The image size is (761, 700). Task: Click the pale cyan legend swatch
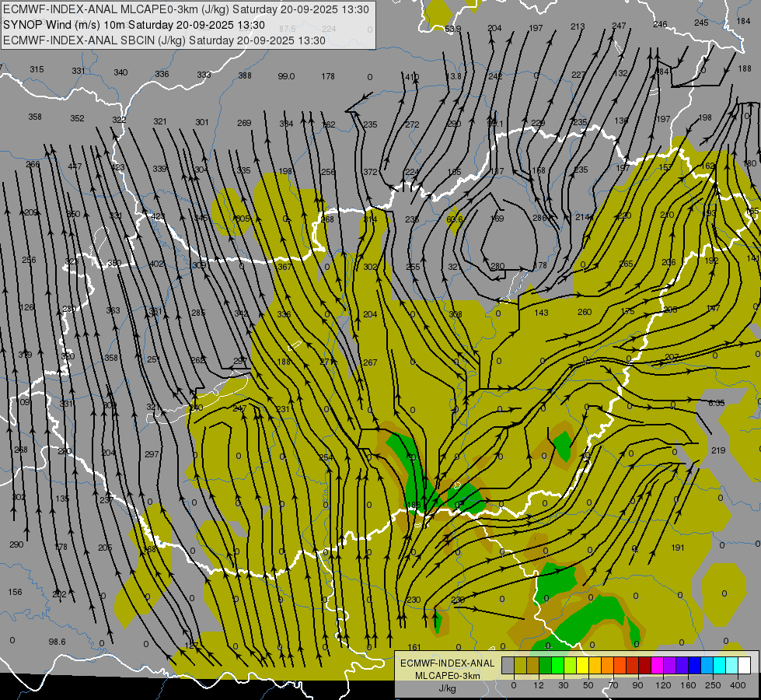pyautogui.click(x=732, y=666)
